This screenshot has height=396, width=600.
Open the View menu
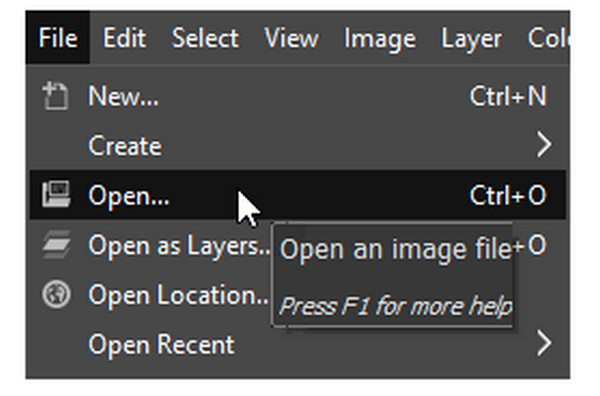(x=292, y=38)
